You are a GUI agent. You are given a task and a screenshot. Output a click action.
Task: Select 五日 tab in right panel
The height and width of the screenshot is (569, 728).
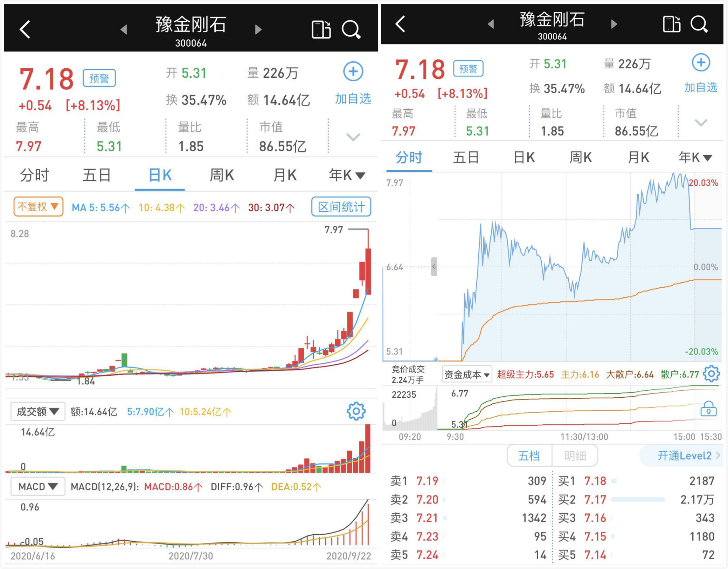tap(466, 157)
